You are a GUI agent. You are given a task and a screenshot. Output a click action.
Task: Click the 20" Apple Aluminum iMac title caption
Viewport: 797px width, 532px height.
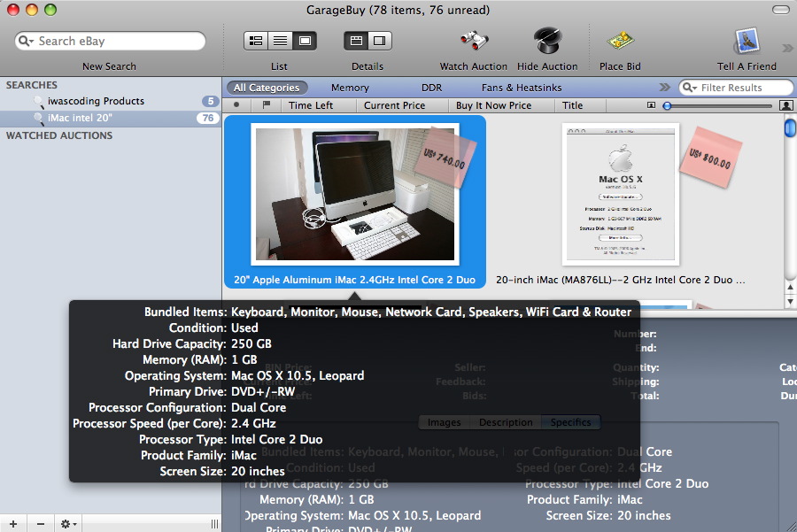355,280
